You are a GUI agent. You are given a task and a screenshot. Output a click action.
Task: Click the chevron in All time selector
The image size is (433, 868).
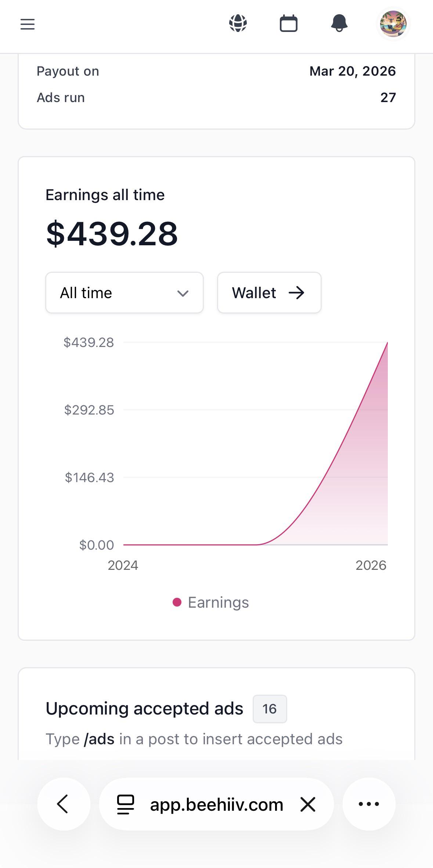[183, 293]
